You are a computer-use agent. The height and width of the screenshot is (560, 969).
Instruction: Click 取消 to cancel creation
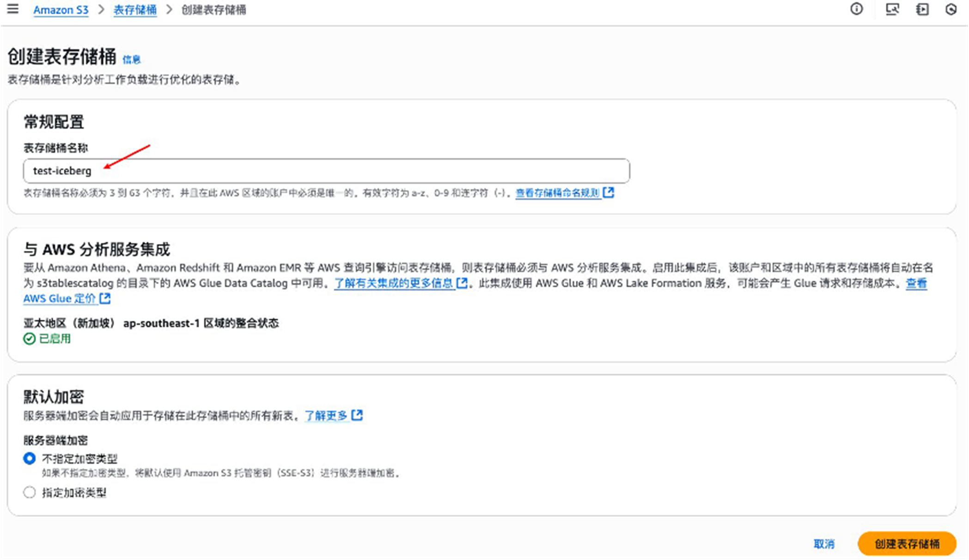(x=824, y=544)
